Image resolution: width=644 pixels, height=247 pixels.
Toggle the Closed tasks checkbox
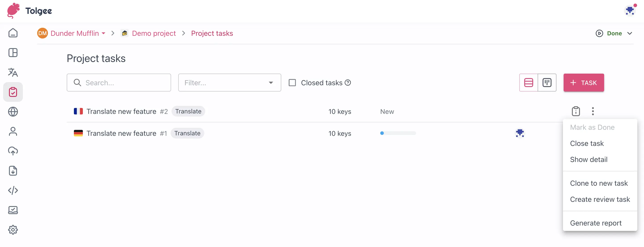(x=292, y=82)
